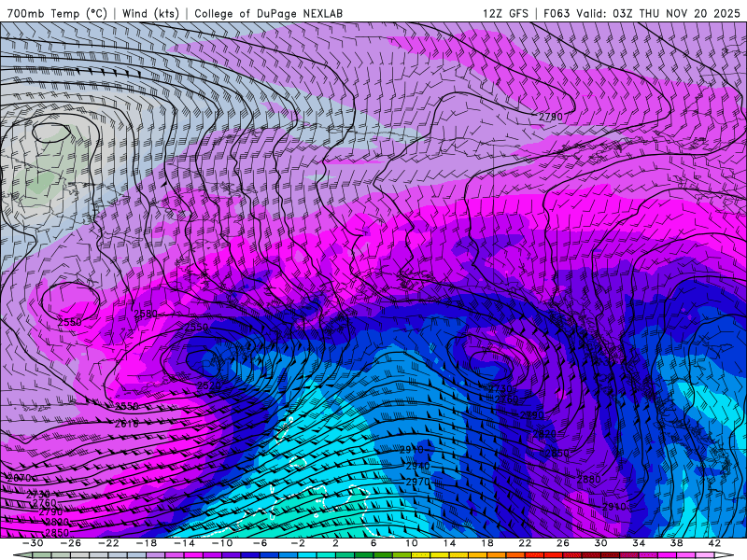The width and height of the screenshot is (747, 560).
Task: Click the 22 value on the color scale
Action: click(x=525, y=543)
